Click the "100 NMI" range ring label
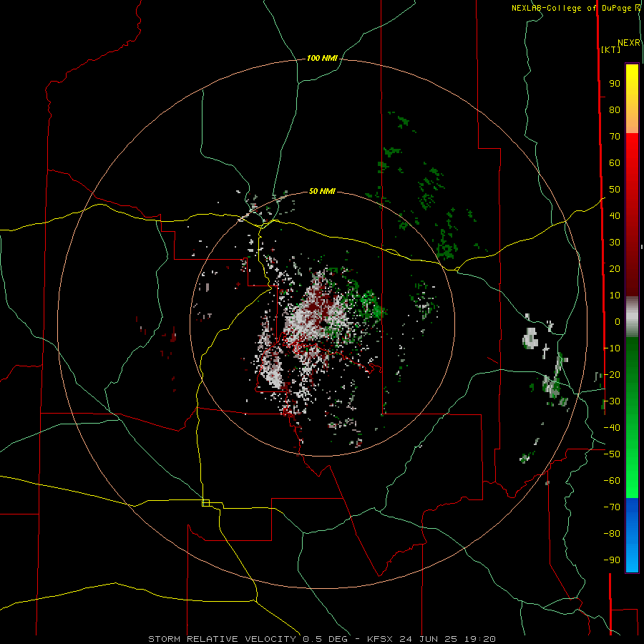 pyautogui.click(x=322, y=59)
